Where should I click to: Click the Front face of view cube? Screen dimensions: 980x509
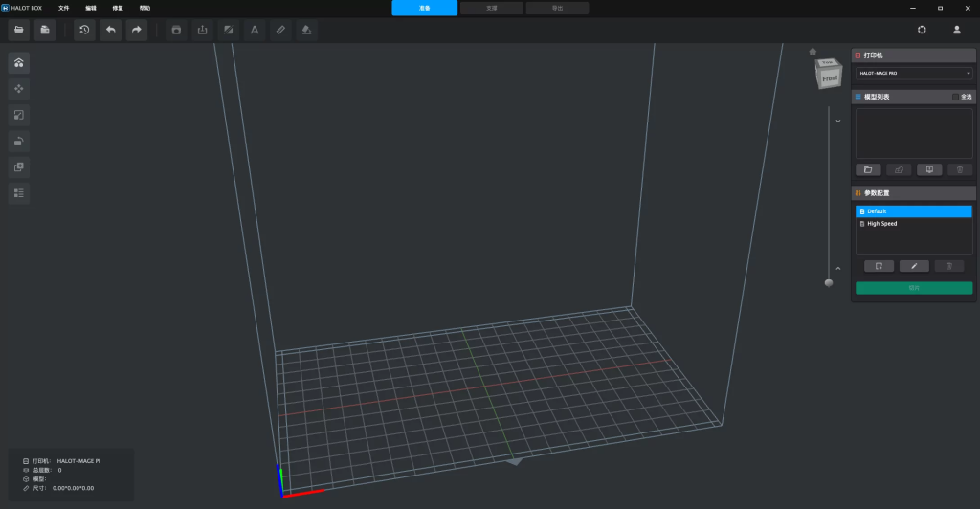830,77
